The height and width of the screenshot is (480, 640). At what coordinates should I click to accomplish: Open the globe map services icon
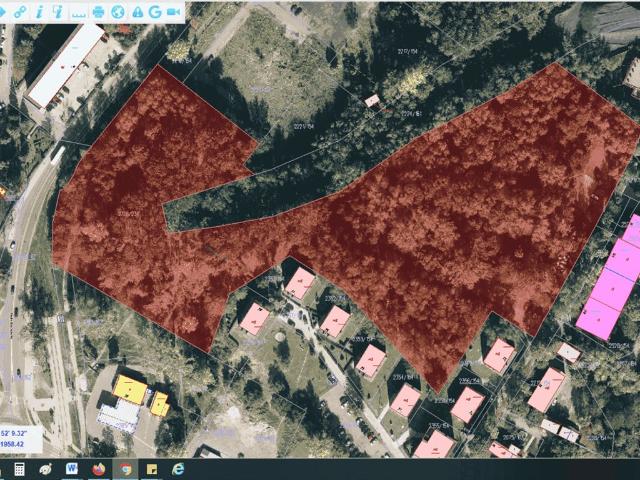pyautogui.click(x=118, y=11)
